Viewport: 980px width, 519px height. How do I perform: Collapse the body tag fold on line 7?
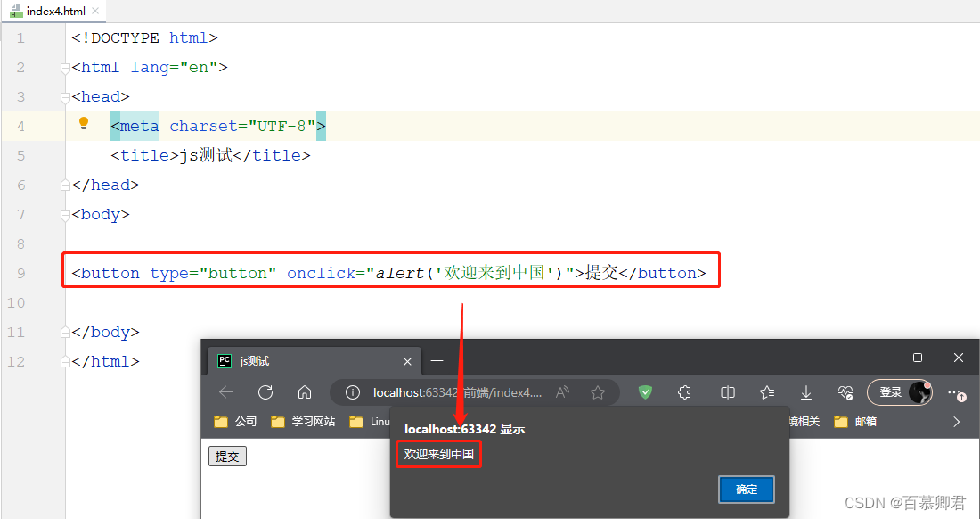[x=65, y=215]
